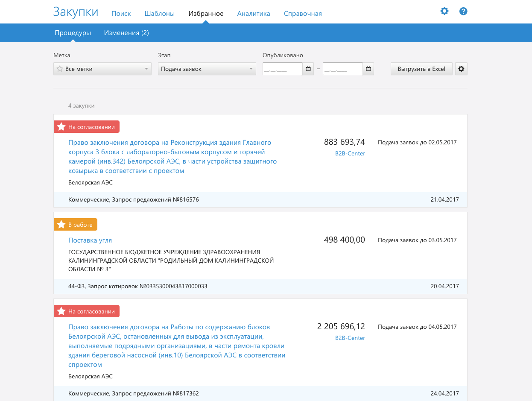Click the 'Закупки' logo title
This screenshot has width=532, height=401.
pyautogui.click(x=76, y=12)
